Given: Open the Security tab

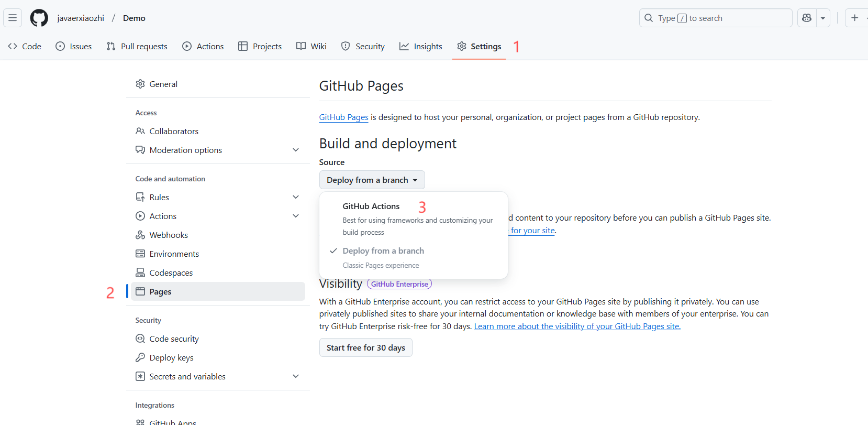Looking at the screenshot, I should tap(363, 46).
